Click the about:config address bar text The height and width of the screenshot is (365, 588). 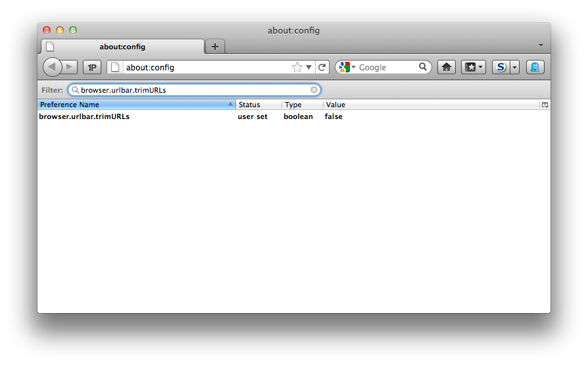point(150,68)
